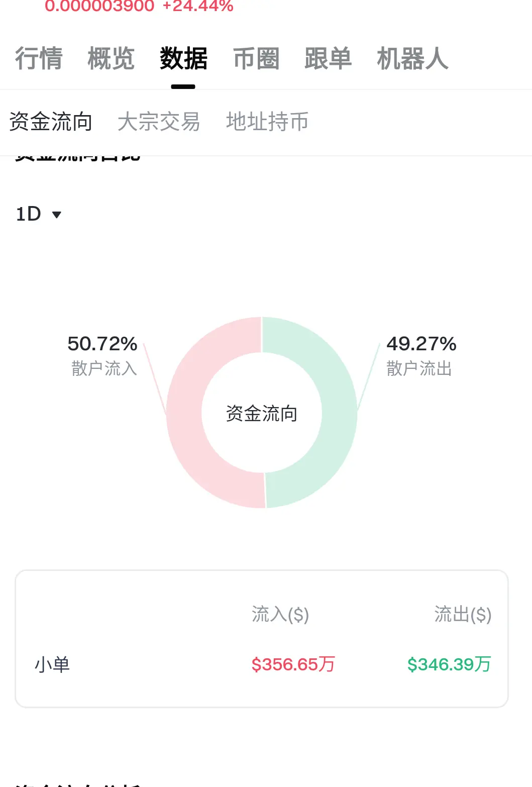Select the 数据 tab

[x=183, y=58]
